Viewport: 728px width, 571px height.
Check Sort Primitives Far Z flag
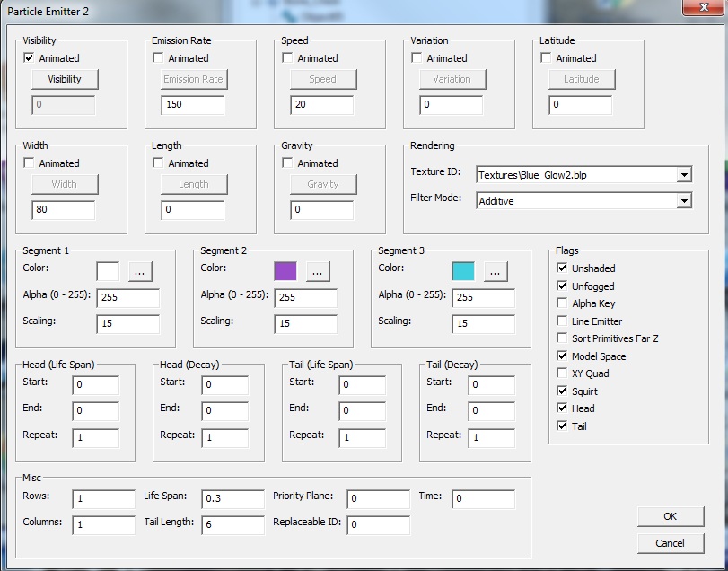point(562,338)
